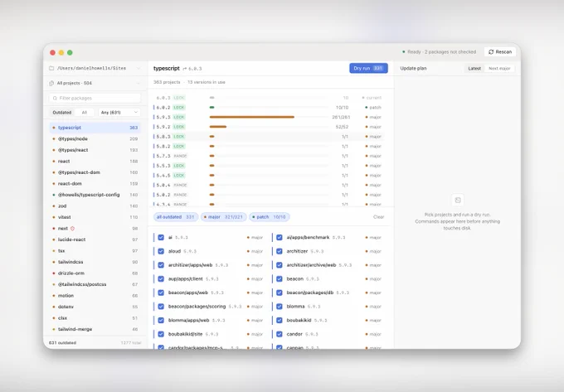Uncheck beacon/packages/db checkbox
Image resolution: width=564 pixels, height=392 pixels.
(280, 293)
